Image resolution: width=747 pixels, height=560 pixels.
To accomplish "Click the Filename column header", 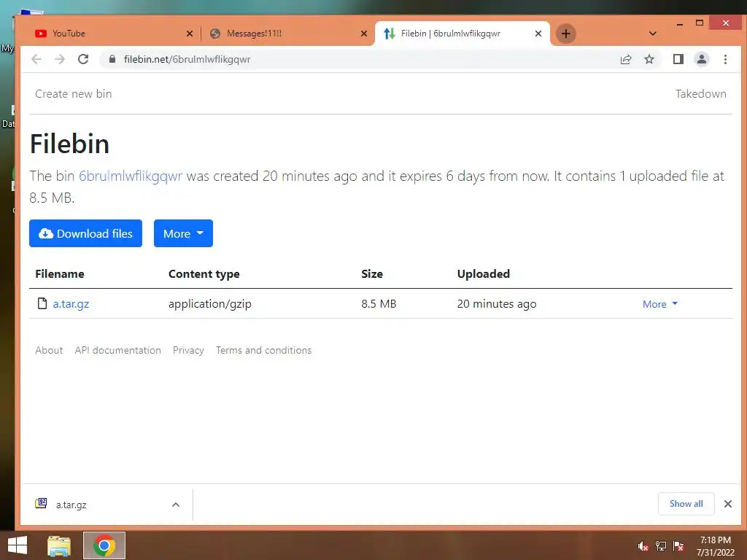I will point(60,274).
